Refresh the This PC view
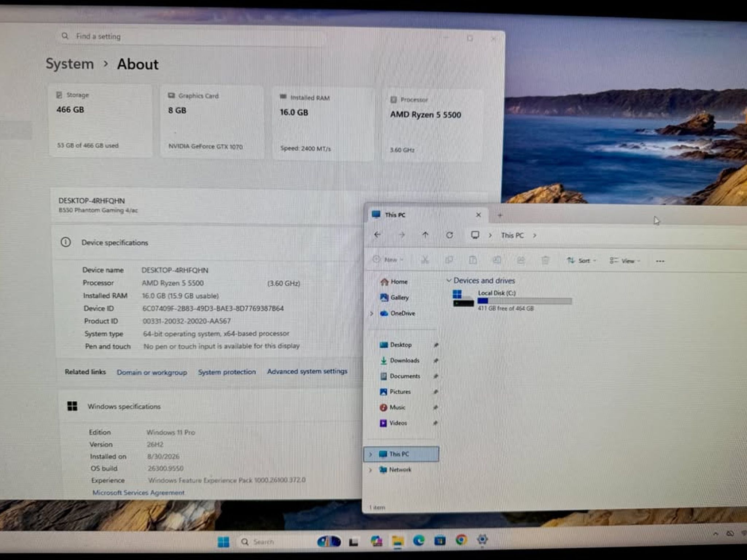Image resolution: width=747 pixels, height=560 pixels. [449, 235]
